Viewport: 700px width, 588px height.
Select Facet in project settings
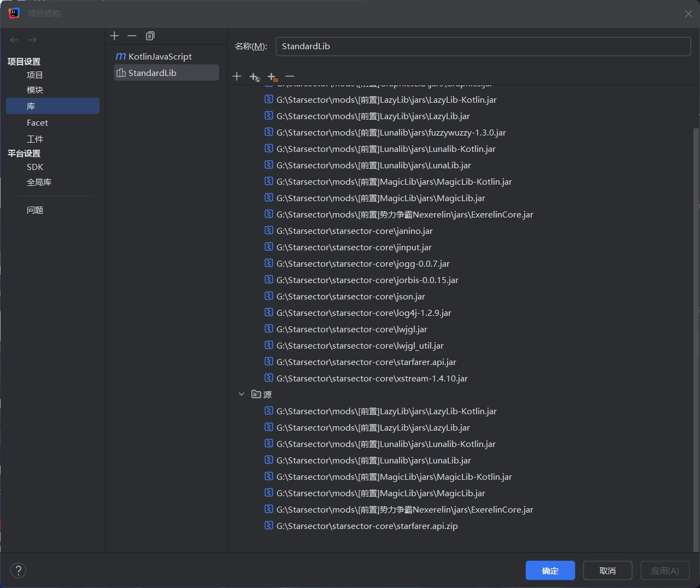coord(37,123)
